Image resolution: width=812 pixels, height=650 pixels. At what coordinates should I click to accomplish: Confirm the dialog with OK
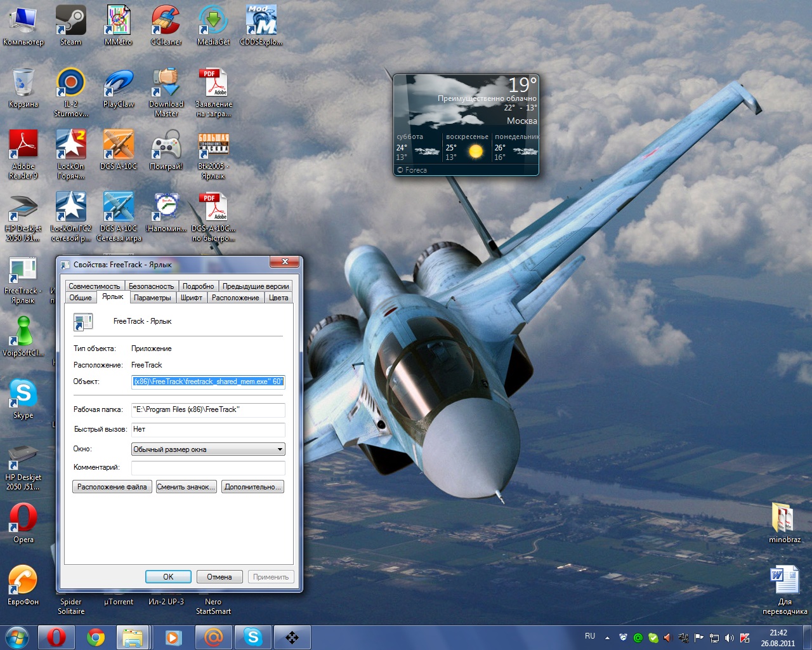[168, 577]
